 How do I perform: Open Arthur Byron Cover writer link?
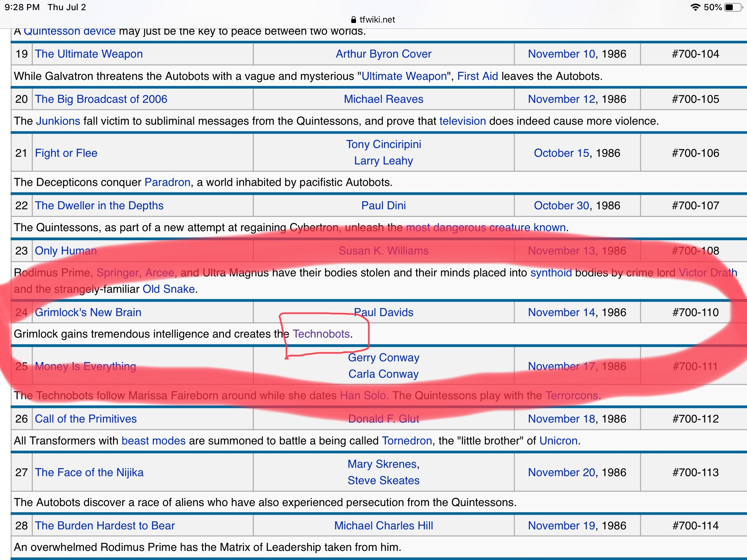pos(383,54)
